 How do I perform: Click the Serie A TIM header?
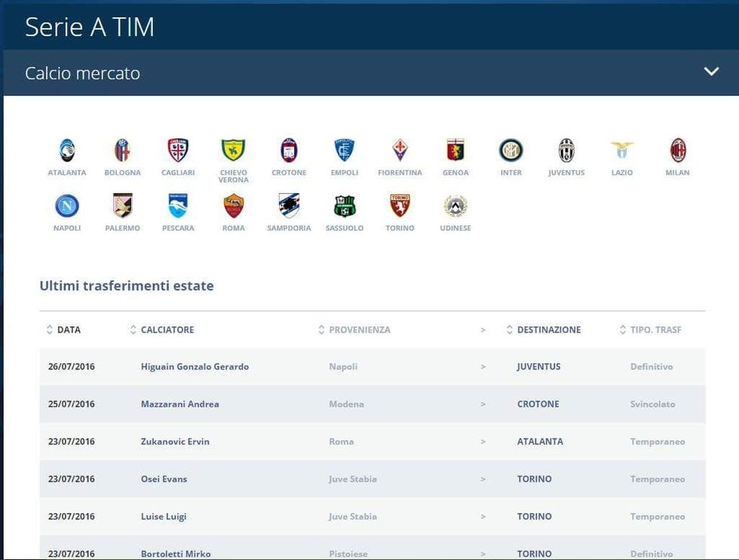(x=90, y=26)
